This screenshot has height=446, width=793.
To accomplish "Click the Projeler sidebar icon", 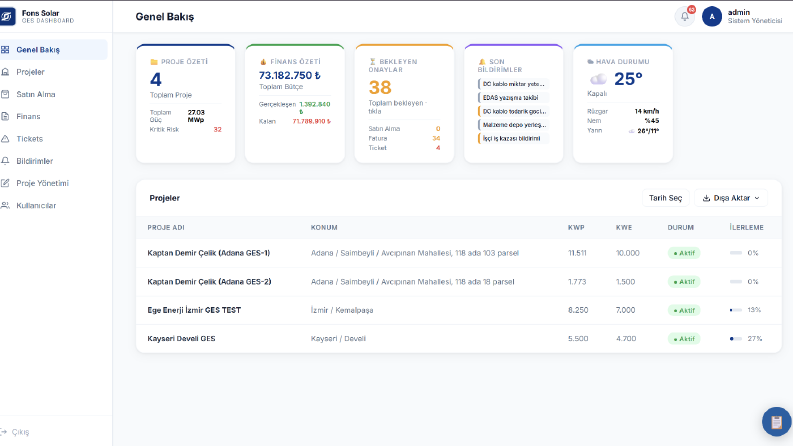I will 5,72.
